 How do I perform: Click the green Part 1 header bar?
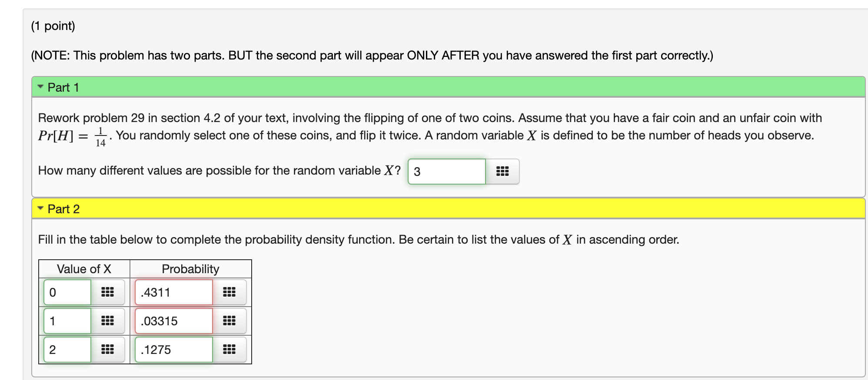(261, 86)
